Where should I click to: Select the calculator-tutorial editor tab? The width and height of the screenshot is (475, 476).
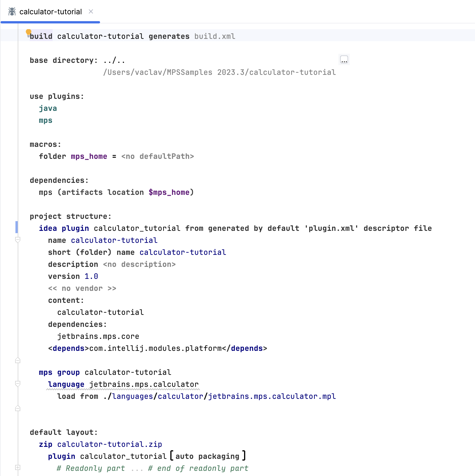pyautogui.click(x=50, y=11)
